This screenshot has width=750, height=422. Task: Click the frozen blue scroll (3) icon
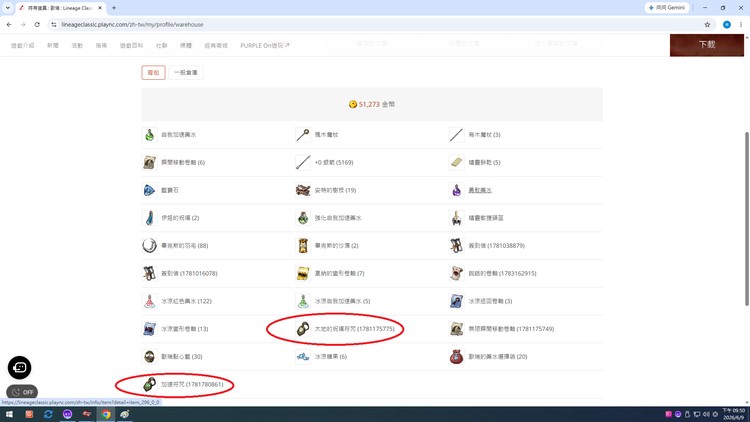pos(456,301)
